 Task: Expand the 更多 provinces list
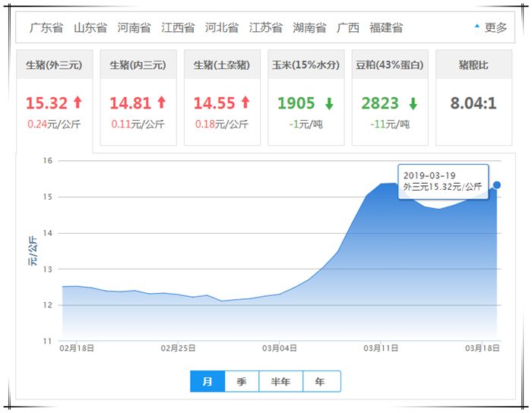[x=490, y=27]
